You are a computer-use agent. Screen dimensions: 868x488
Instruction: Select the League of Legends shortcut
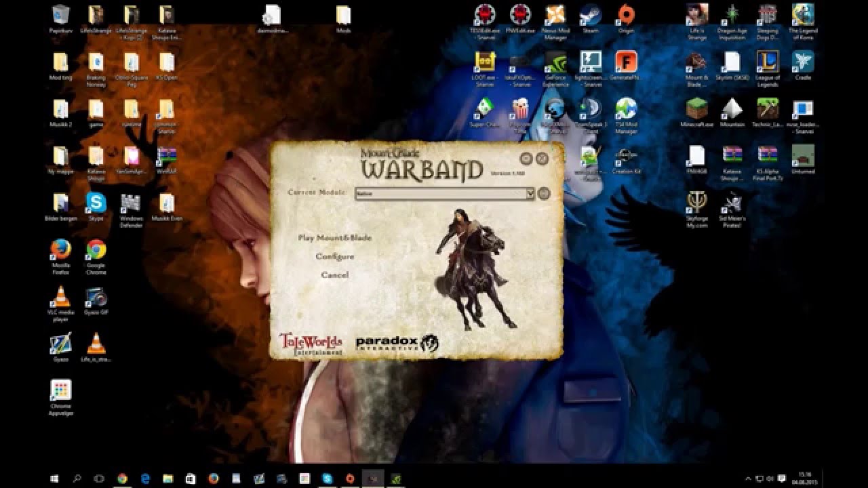pos(768,68)
